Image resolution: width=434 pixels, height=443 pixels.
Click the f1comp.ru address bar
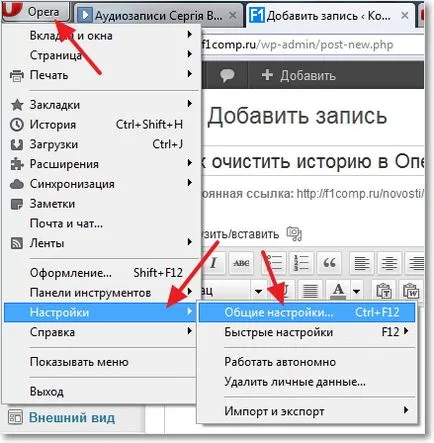click(312, 45)
